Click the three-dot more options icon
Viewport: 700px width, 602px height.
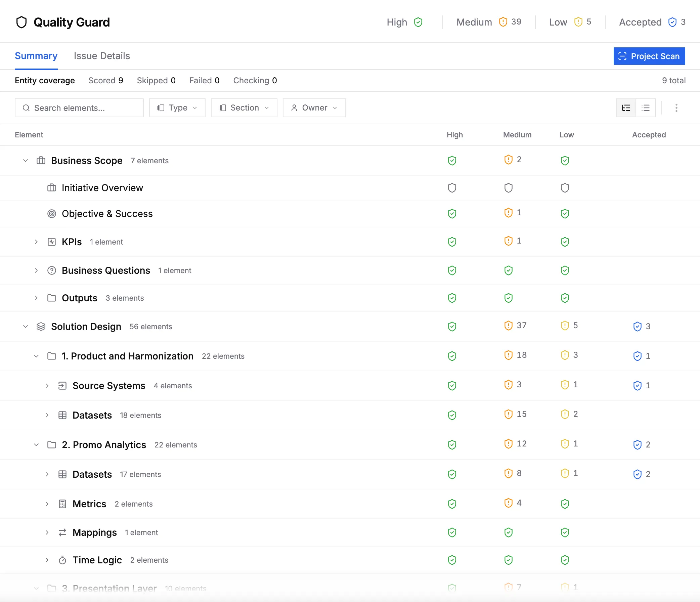click(676, 108)
